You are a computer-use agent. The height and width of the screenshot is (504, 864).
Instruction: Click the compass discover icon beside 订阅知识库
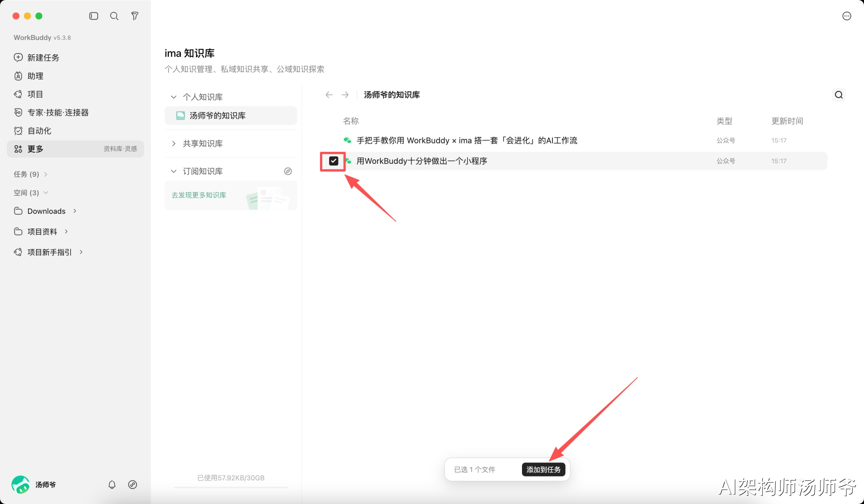[288, 171]
